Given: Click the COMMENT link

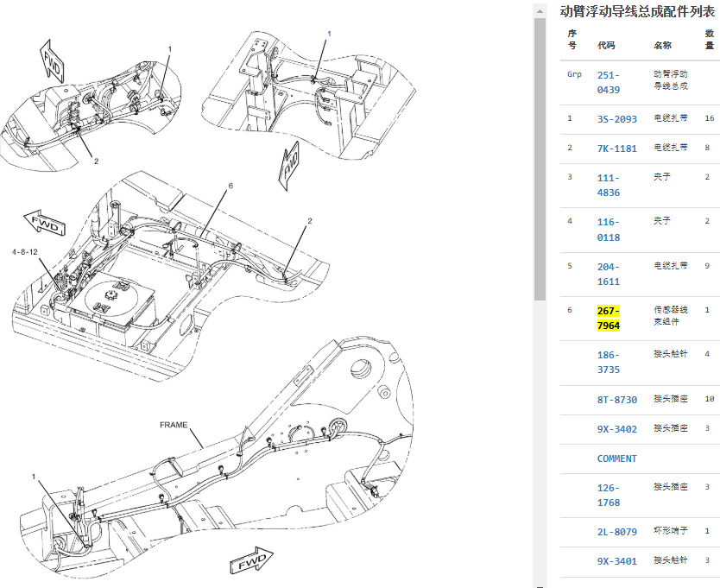Looking at the screenshot, I should tap(616, 458).
